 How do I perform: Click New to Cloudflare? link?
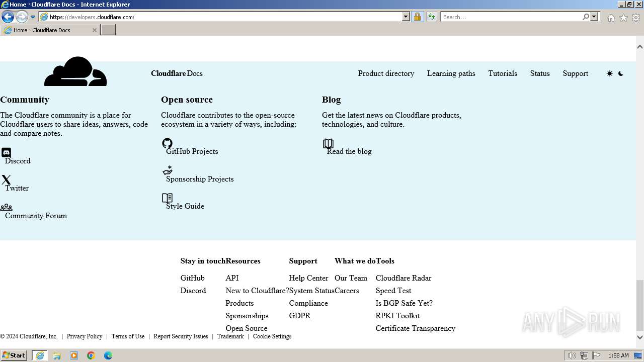click(x=257, y=291)
